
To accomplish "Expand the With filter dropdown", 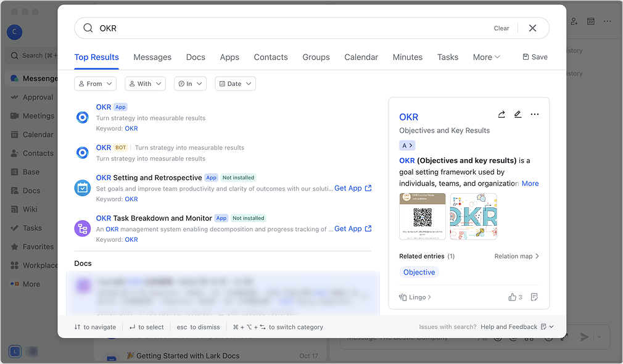I will pyautogui.click(x=145, y=84).
